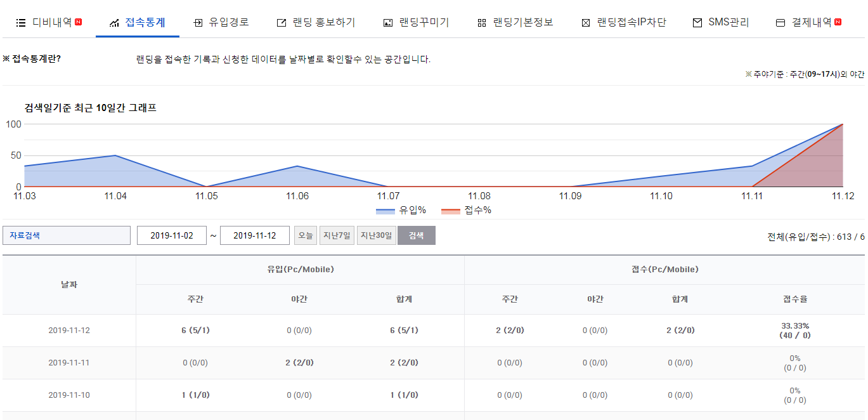Click the start date field 2019-11-02
The image size is (868, 420).
[x=171, y=235]
